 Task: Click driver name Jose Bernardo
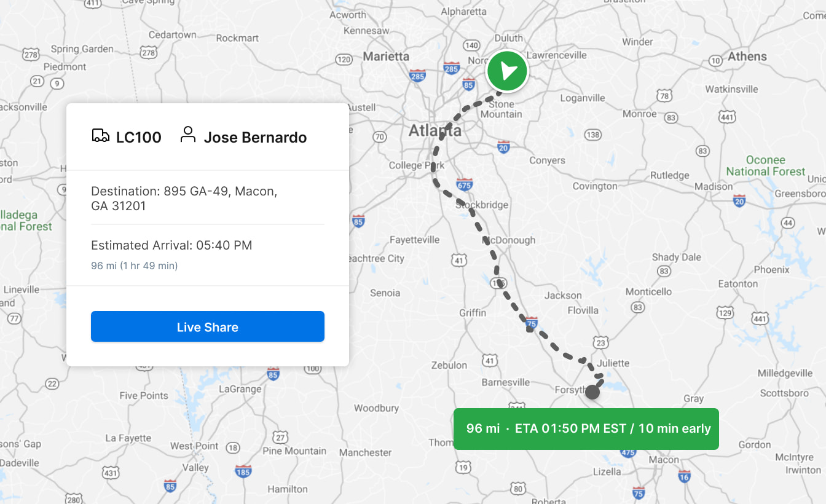tap(255, 137)
